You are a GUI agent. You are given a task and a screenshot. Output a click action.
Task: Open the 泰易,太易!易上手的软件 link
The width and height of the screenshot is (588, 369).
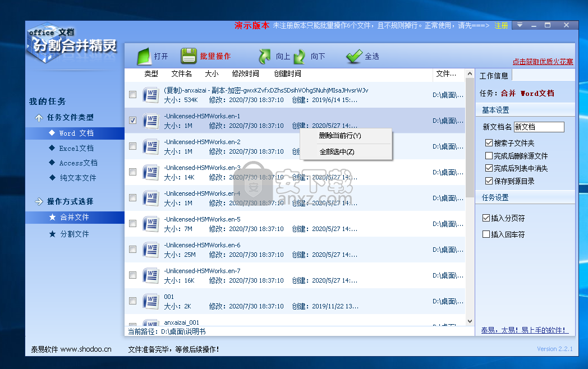(x=525, y=330)
